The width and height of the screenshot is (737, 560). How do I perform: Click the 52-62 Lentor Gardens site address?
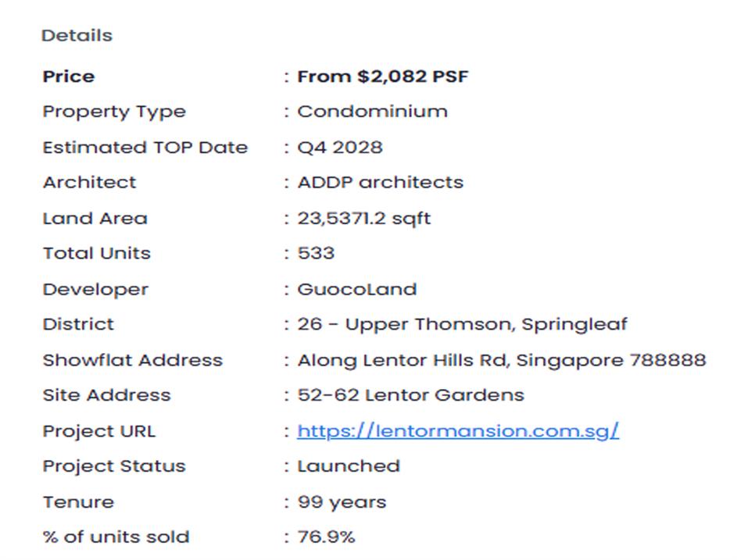point(410,395)
